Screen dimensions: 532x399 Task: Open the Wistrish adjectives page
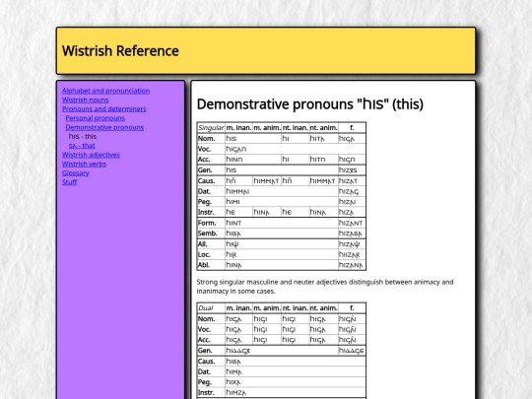click(x=91, y=155)
